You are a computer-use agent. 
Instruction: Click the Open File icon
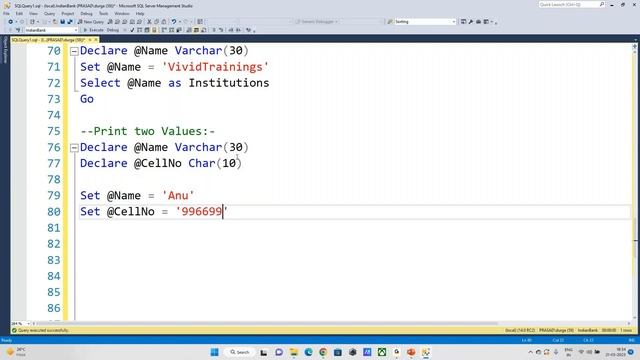pyautogui.click(x=55, y=22)
